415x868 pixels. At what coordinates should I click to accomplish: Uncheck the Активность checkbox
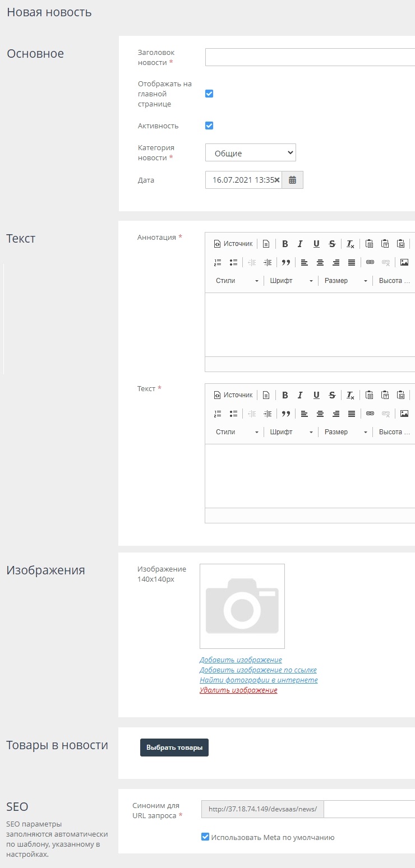[x=209, y=126]
